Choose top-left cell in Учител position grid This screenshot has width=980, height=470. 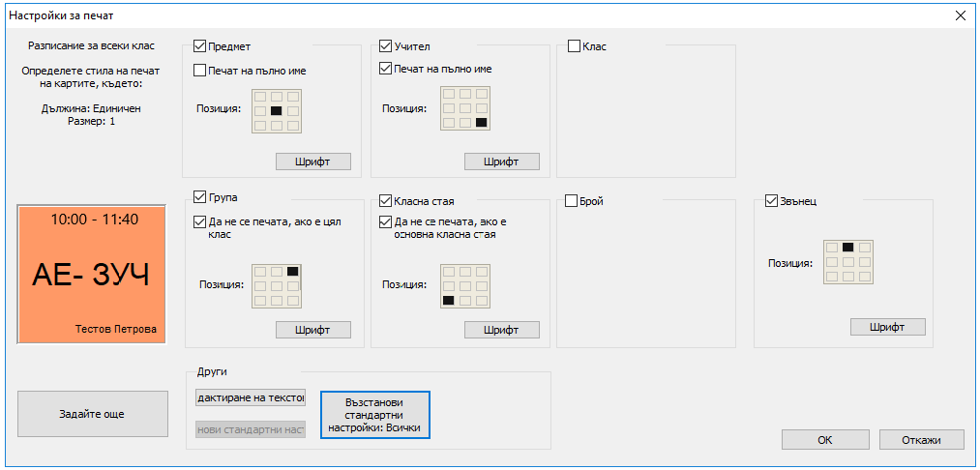click(449, 94)
